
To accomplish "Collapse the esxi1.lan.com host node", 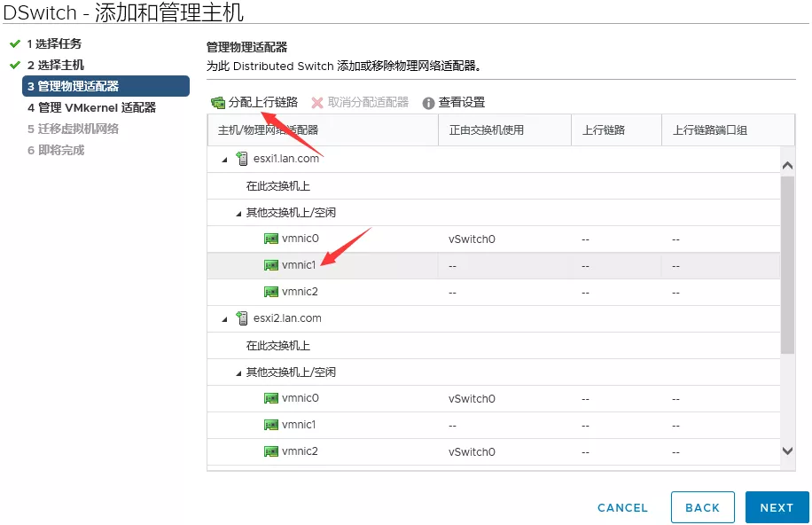I will (x=224, y=160).
